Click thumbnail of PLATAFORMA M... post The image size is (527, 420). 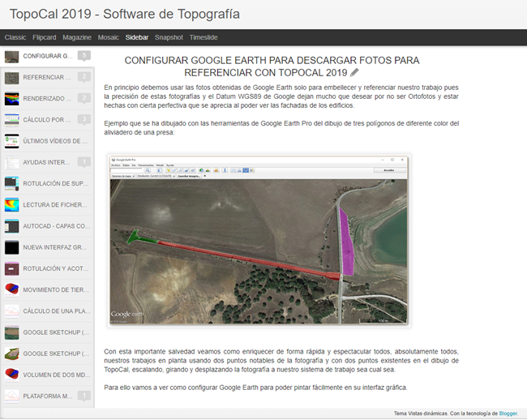(12, 396)
